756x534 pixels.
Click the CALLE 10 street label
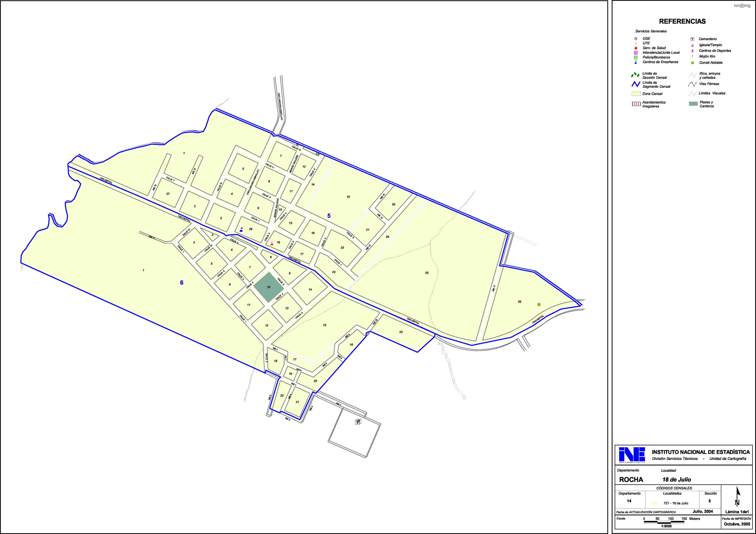pyautogui.click(x=208, y=248)
